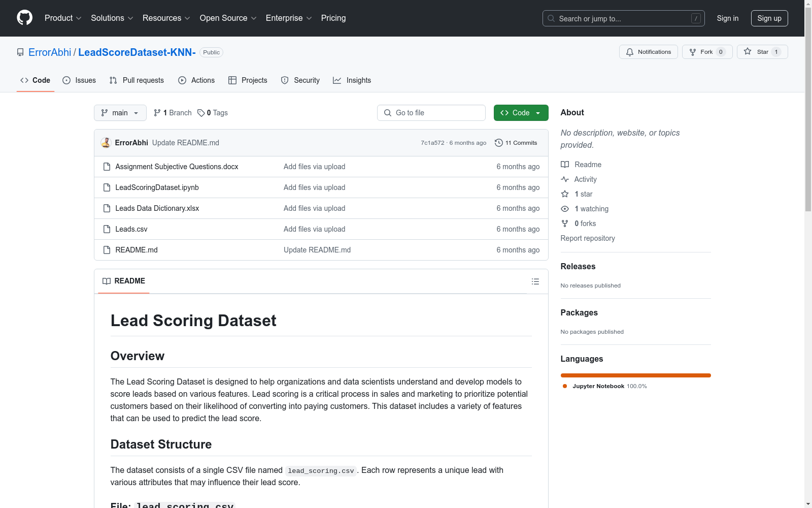812x508 pixels.
Task: Click the file icon for README.md
Action: tap(107, 250)
